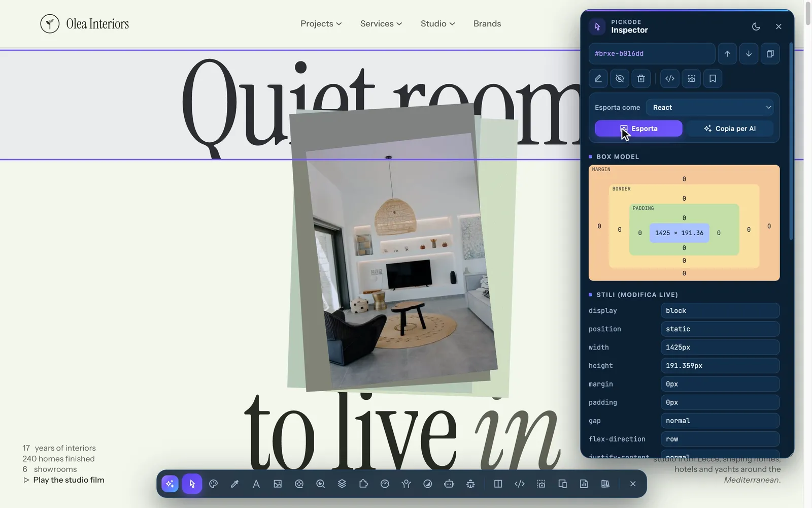Open the typography 'A' tool in bottom toolbar

pos(256,484)
